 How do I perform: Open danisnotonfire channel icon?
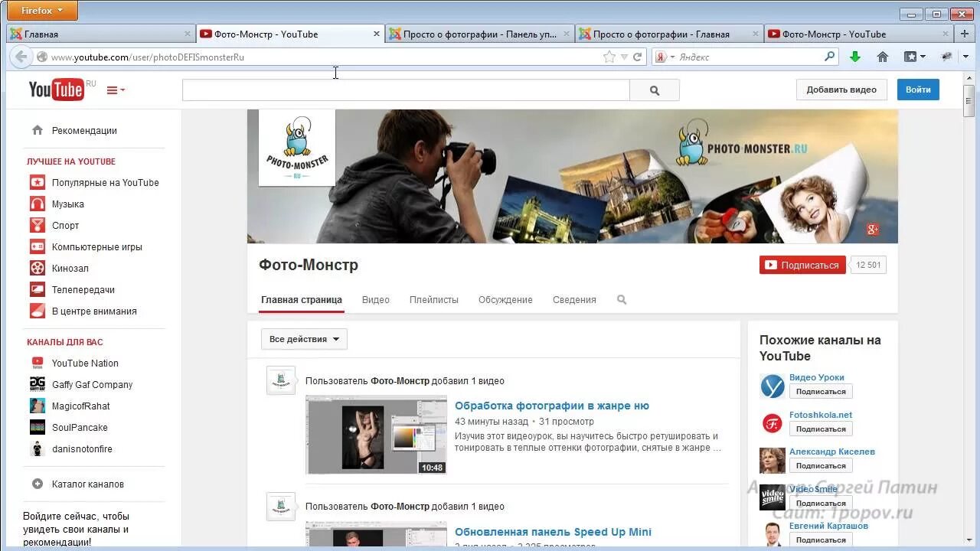38,448
